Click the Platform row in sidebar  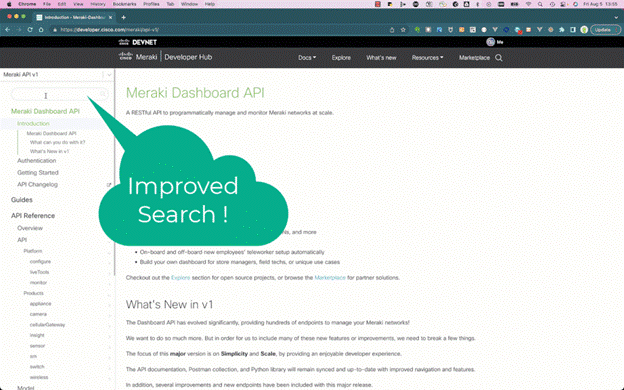(x=33, y=251)
